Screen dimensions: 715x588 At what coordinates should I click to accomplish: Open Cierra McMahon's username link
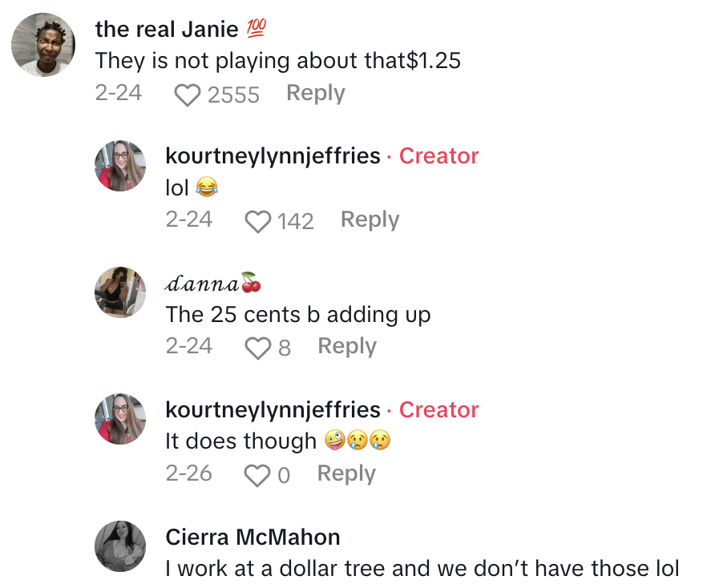[252, 536]
